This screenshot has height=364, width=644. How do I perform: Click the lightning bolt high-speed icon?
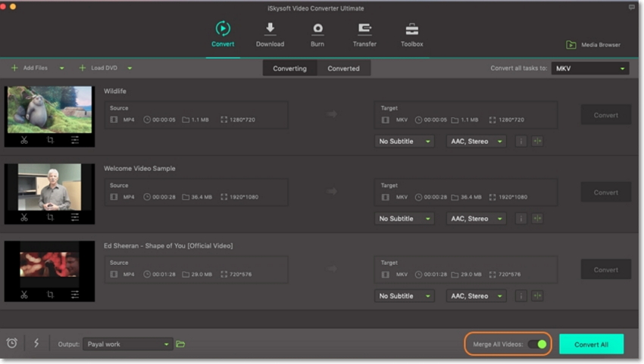pos(36,344)
